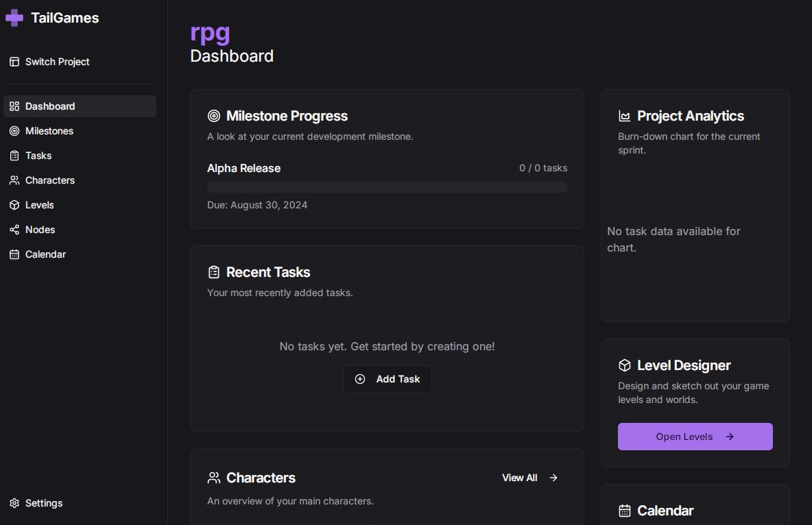Screen dimensions: 812x525
Task: Click the Calendar icon in sidebar
Action: [14, 254]
